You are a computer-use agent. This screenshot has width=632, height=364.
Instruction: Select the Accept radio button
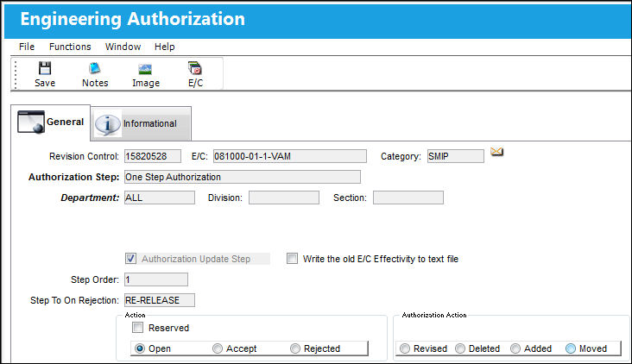click(218, 348)
